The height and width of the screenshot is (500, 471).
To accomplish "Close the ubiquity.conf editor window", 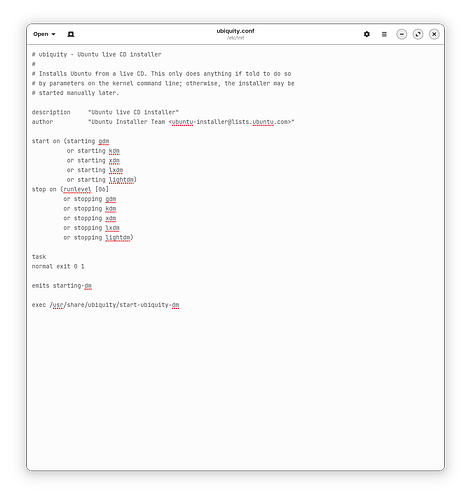I will coord(434,34).
